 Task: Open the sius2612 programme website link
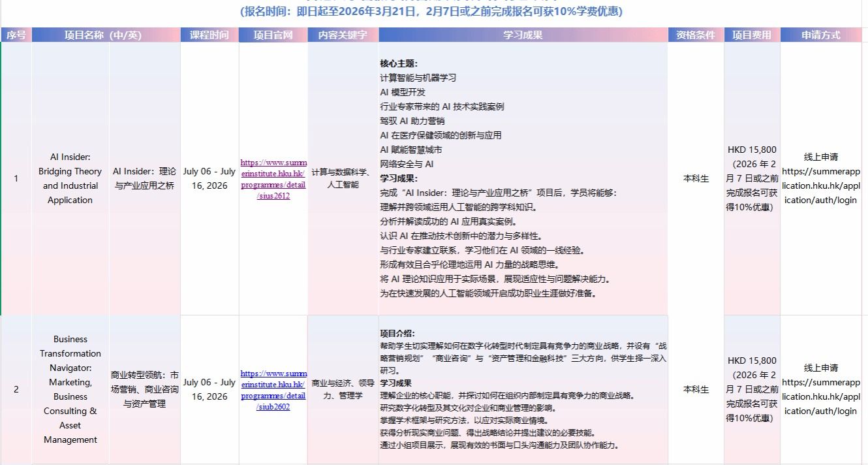coord(273,179)
